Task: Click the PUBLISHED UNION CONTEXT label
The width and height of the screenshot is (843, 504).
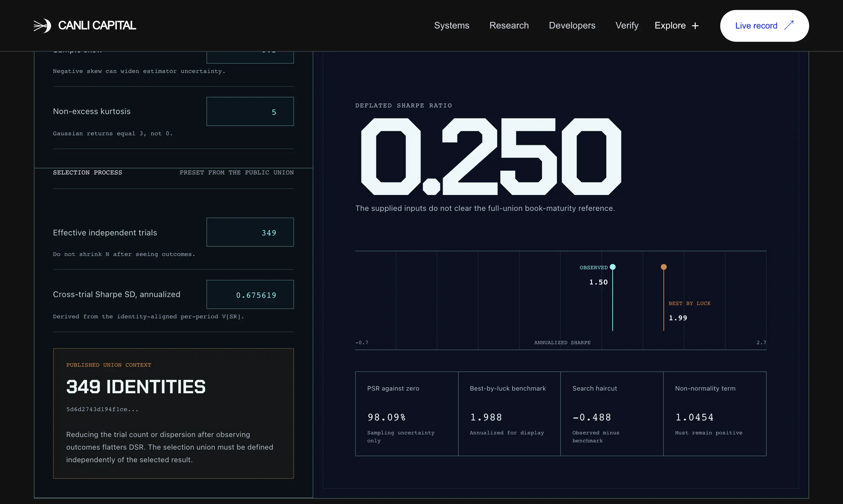Action: (x=109, y=365)
